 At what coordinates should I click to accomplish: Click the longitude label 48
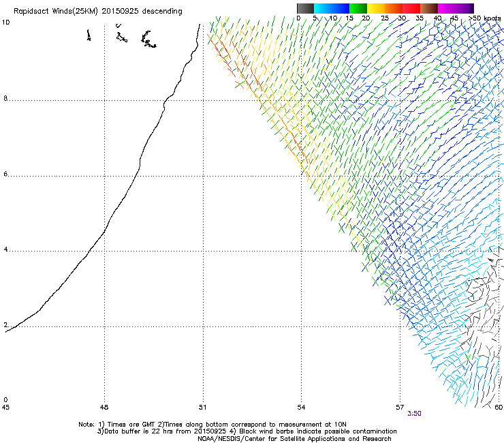pyautogui.click(x=104, y=408)
